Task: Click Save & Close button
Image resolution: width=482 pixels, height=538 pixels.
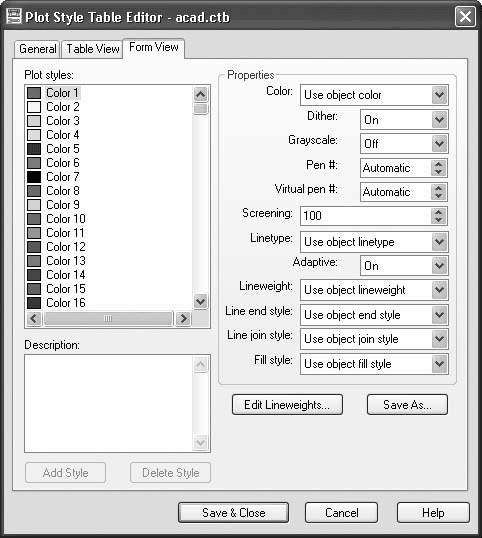Action: 234,513
